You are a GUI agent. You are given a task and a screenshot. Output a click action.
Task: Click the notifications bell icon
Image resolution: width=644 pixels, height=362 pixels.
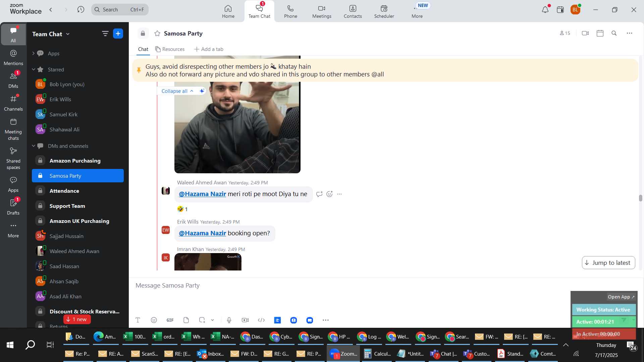545,10
